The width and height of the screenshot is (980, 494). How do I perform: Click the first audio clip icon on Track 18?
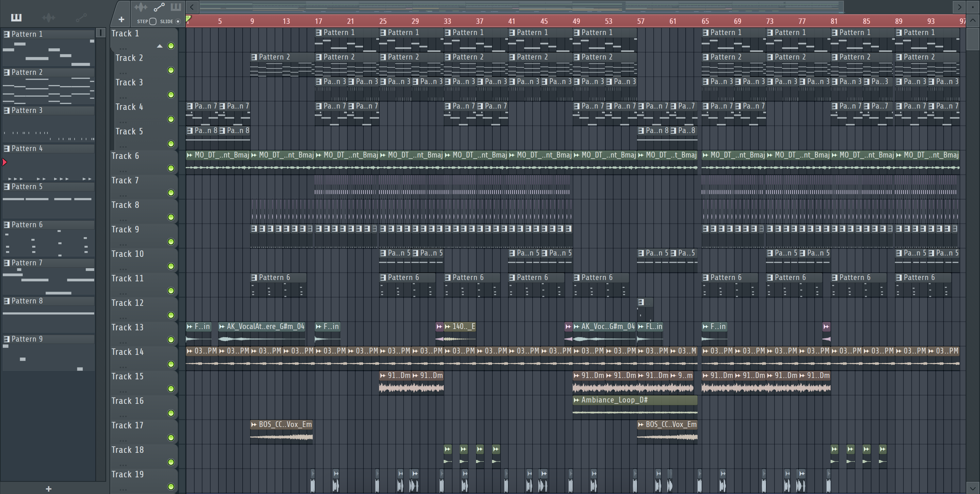[448, 449]
